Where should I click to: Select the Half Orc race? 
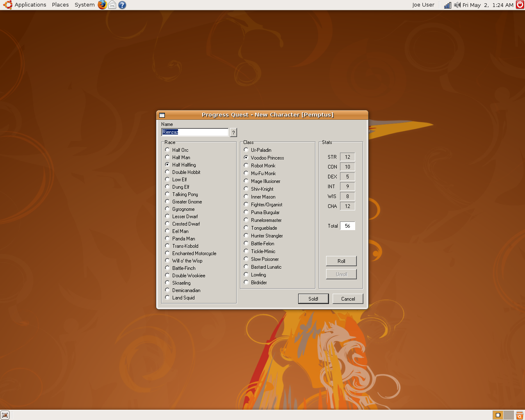tap(167, 150)
